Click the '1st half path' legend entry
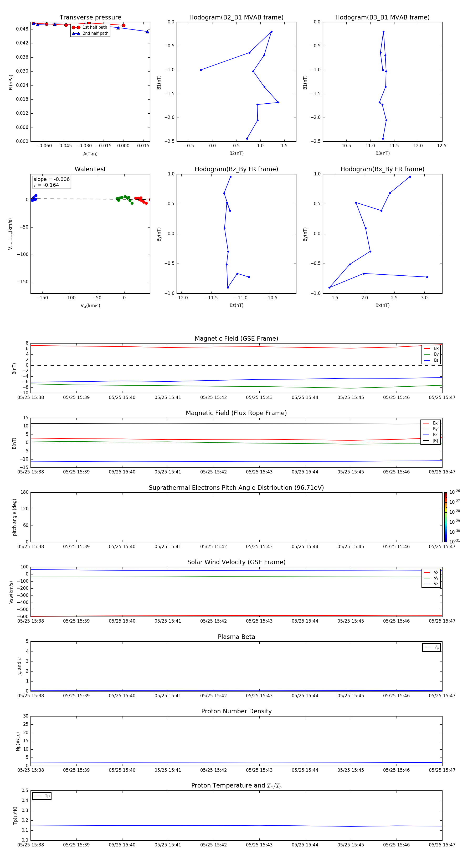The height and width of the screenshot is (868, 473). click(x=90, y=27)
